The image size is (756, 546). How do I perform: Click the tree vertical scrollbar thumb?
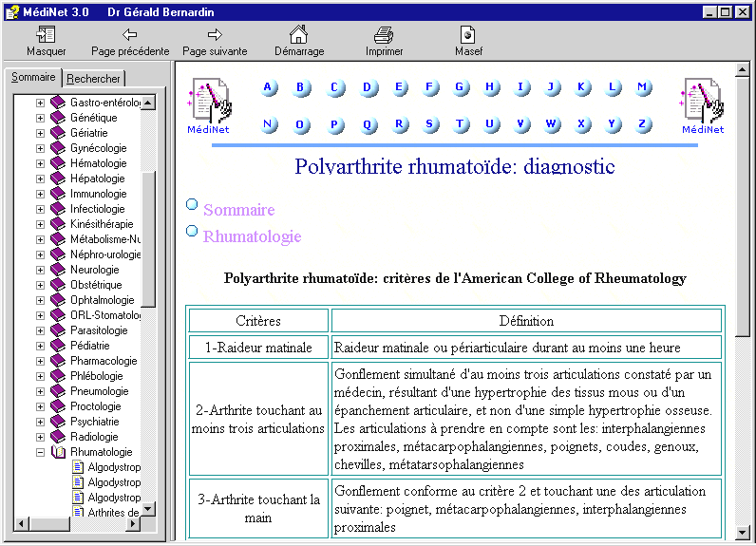tap(148, 239)
